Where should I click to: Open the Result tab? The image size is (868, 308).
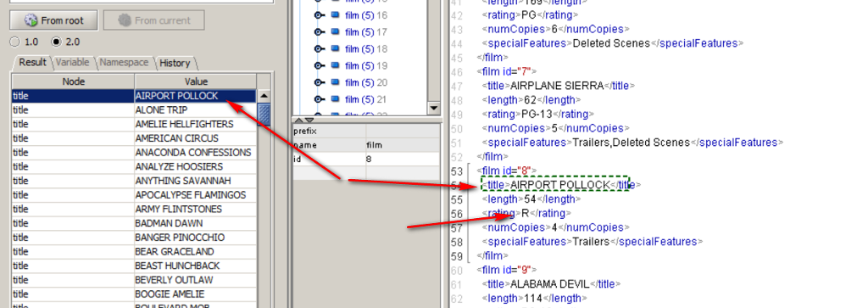tap(32, 63)
